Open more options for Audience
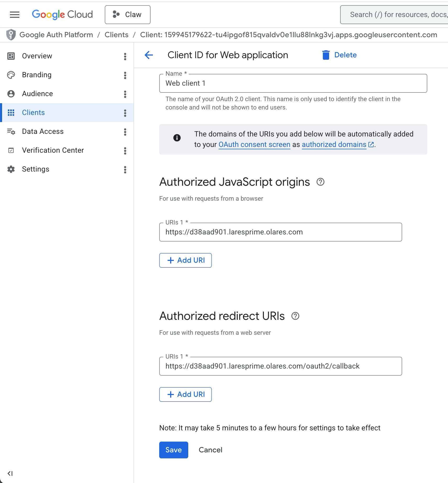The height and width of the screenshot is (483, 448). (x=125, y=94)
